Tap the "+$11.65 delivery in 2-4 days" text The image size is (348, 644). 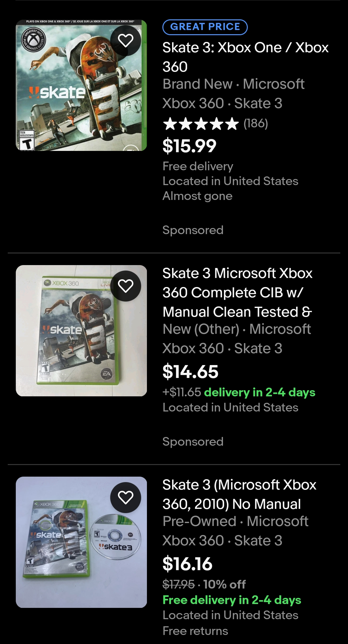coord(239,392)
